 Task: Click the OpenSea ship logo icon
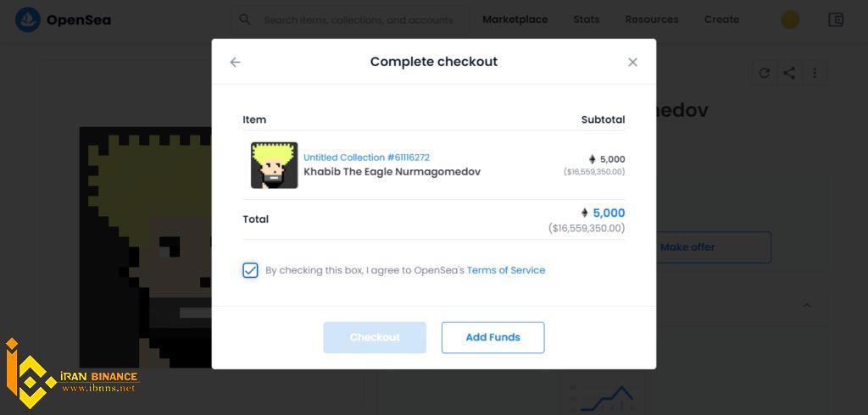point(28,20)
